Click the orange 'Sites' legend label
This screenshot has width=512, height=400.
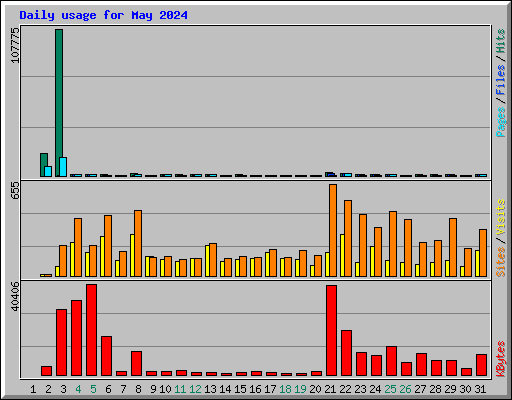501,262
